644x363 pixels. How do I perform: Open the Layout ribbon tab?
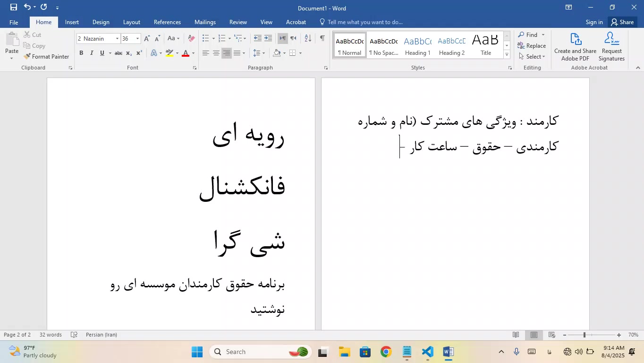(131, 22)
